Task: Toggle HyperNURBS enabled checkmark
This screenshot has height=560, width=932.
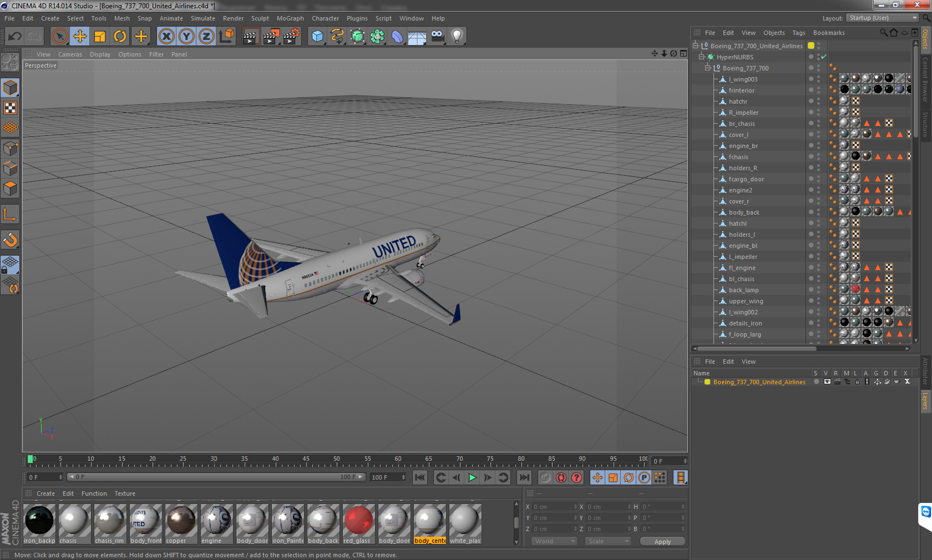Action: pyautogui.click(x=824, y=57)
